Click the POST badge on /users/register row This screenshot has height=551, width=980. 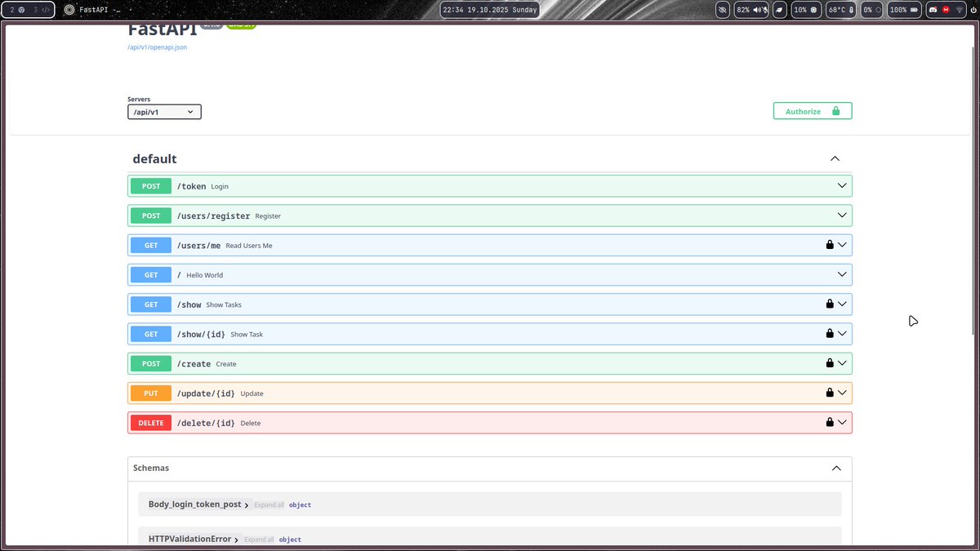coord(151,216)
